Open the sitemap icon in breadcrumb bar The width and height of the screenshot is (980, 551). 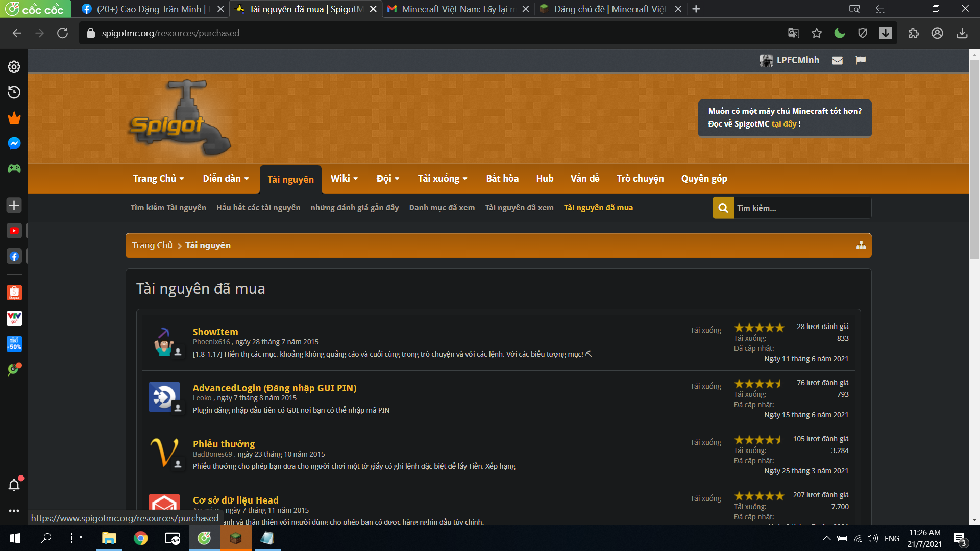(x=861, y=245)
